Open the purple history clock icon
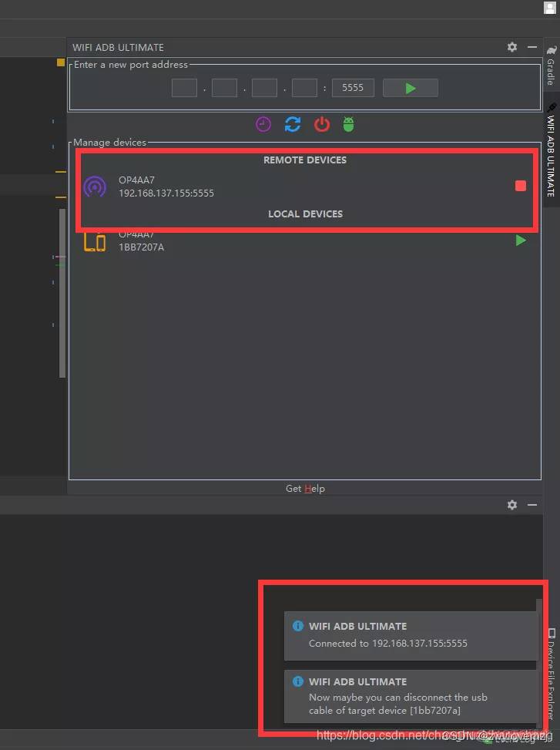560x750 pixels. [263, 124]
